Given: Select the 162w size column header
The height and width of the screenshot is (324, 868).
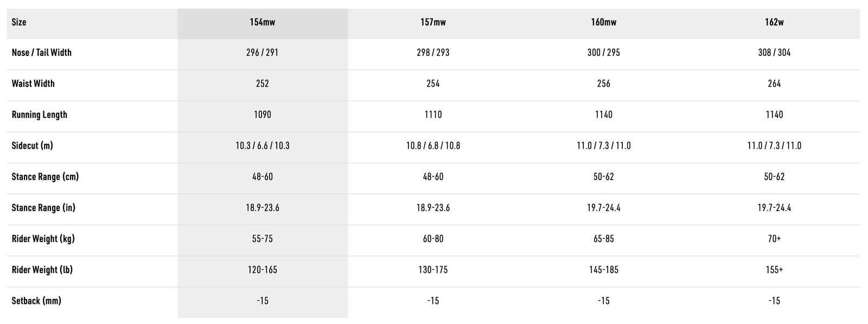Looking at the screenshot, I should pyautogui.click(x=774, y=22).
